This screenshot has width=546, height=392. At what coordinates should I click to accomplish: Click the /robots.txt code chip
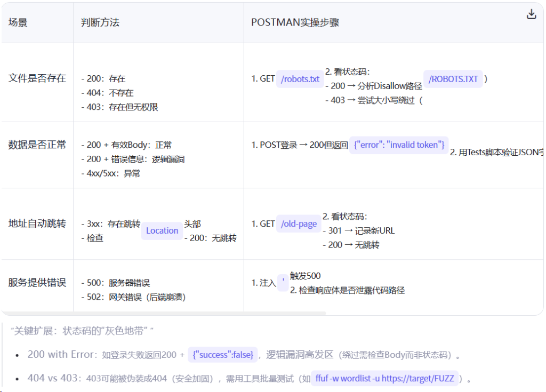click(300, 79)
